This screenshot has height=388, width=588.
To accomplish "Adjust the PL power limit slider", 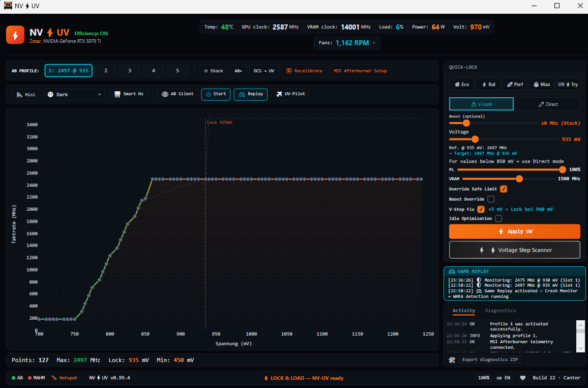I will pos(562,170).
